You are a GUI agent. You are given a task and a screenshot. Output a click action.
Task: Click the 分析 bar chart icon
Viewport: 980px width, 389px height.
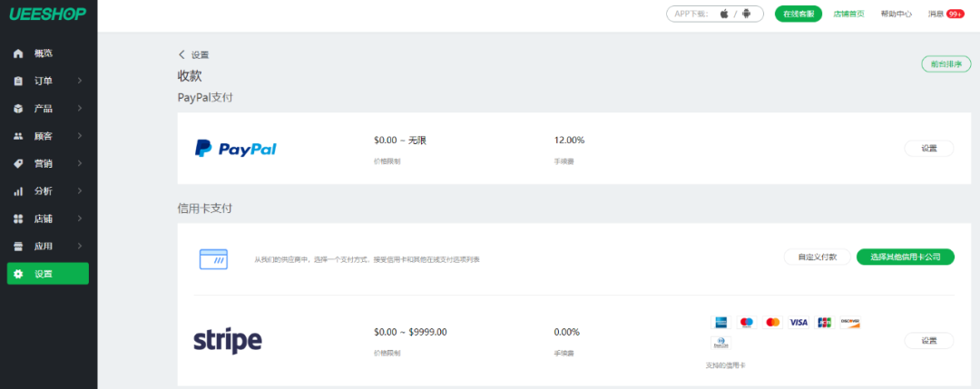(18, 191)
